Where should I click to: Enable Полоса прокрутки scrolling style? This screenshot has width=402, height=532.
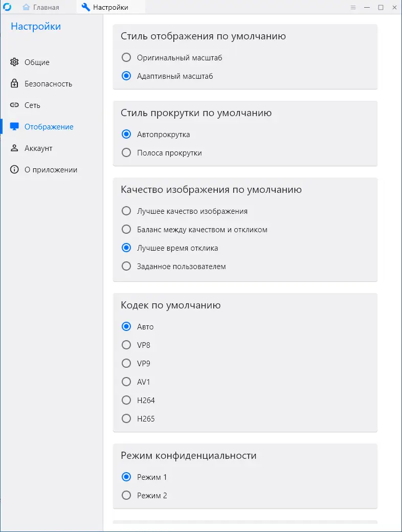[126, 152]
